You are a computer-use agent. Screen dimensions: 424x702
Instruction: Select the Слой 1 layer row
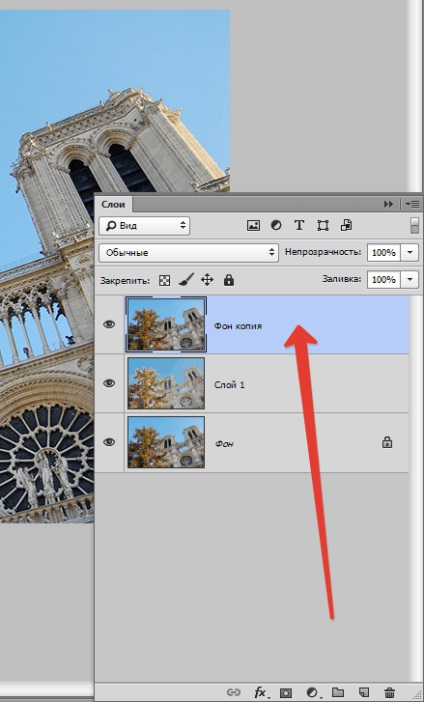coord(252,384)
